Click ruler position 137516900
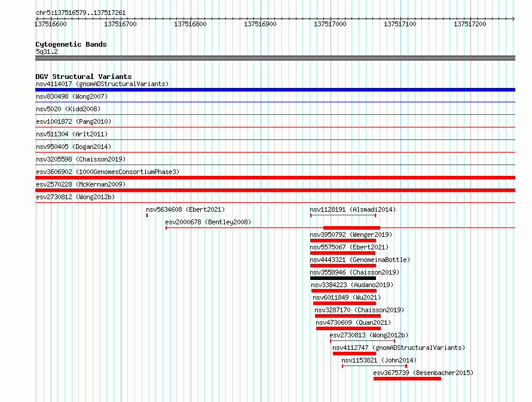Image resolution: width=532 pixels, height=402 pixels. pos(260,24)
